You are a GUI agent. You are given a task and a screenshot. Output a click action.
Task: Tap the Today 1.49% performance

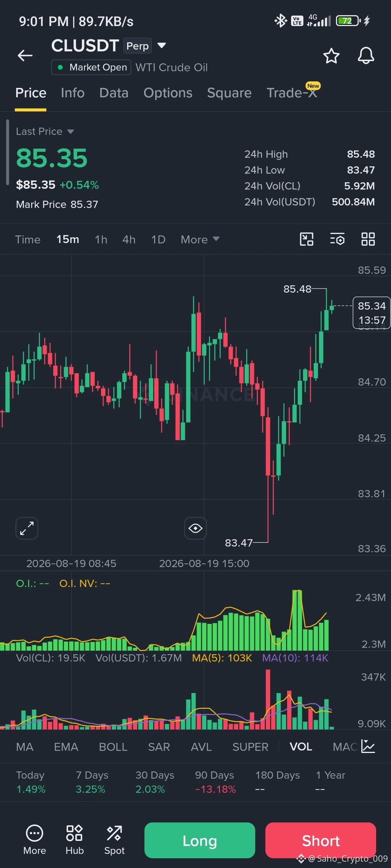pyautogui.click(x=31, y=782)
